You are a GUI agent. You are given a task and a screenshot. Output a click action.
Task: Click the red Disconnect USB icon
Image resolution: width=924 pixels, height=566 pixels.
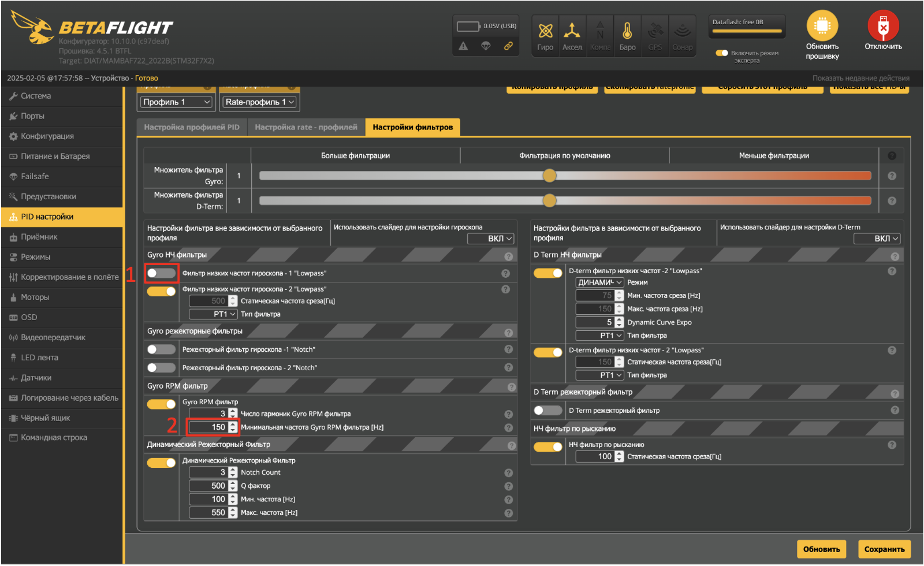882,27
